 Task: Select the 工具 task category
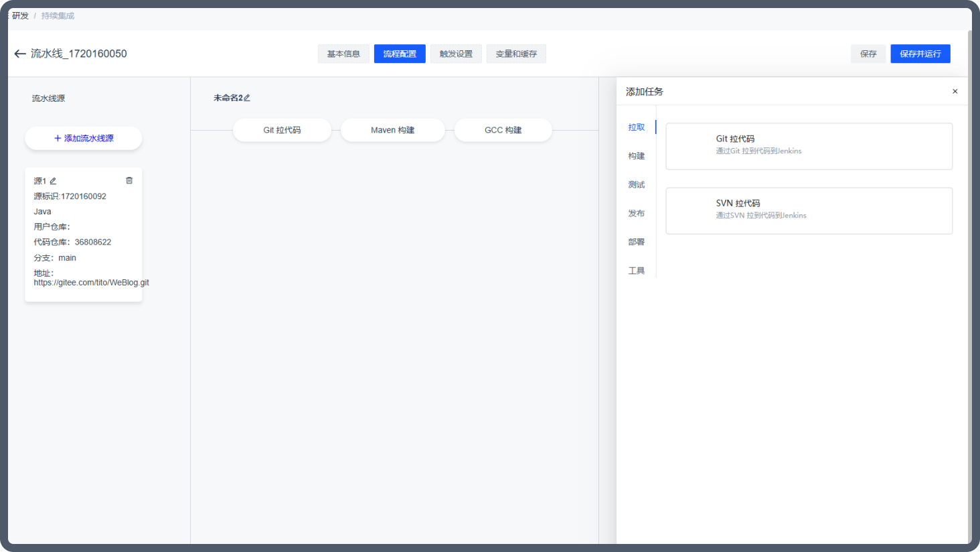tap(637, 271)
